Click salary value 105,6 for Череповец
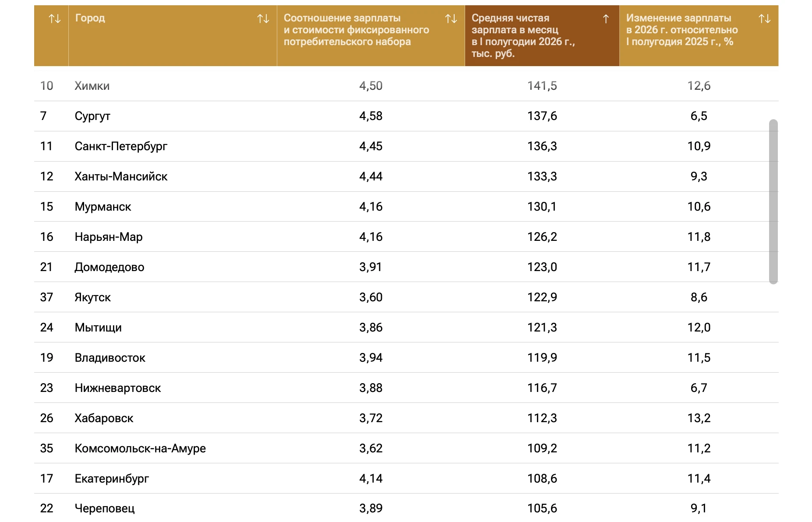Image resolution: width=812 pixels, height=522 pixels. point(542,508)
